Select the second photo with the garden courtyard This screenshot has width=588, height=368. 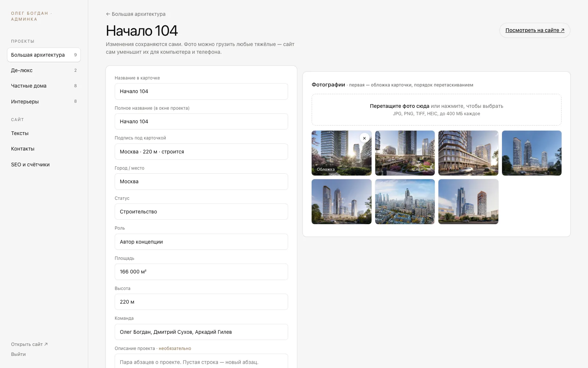click(x=405, y=153)
